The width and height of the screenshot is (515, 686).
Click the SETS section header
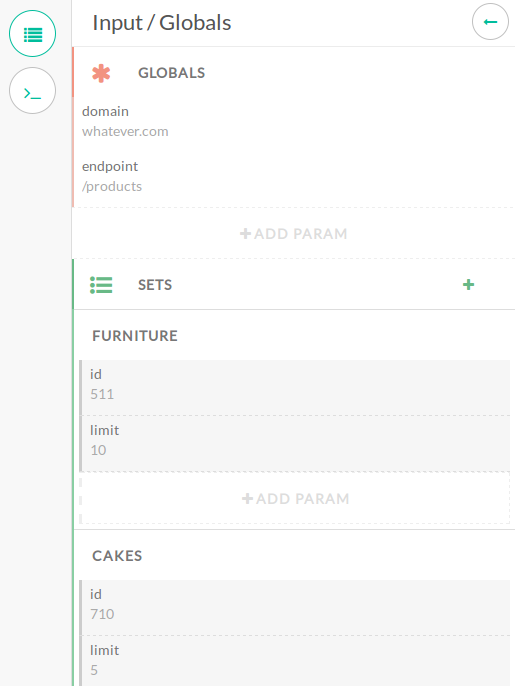tap(155, 285)
